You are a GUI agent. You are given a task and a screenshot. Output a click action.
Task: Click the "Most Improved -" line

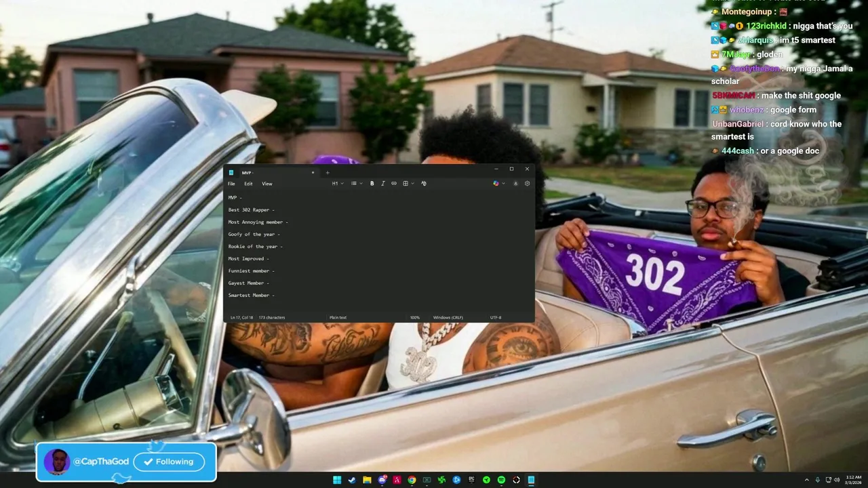(248, 259)
